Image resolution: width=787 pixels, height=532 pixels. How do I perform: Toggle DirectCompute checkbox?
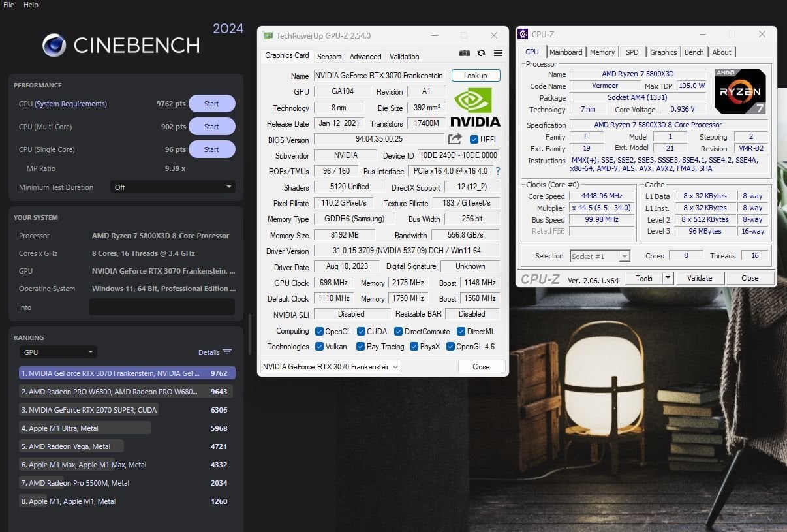398,331
